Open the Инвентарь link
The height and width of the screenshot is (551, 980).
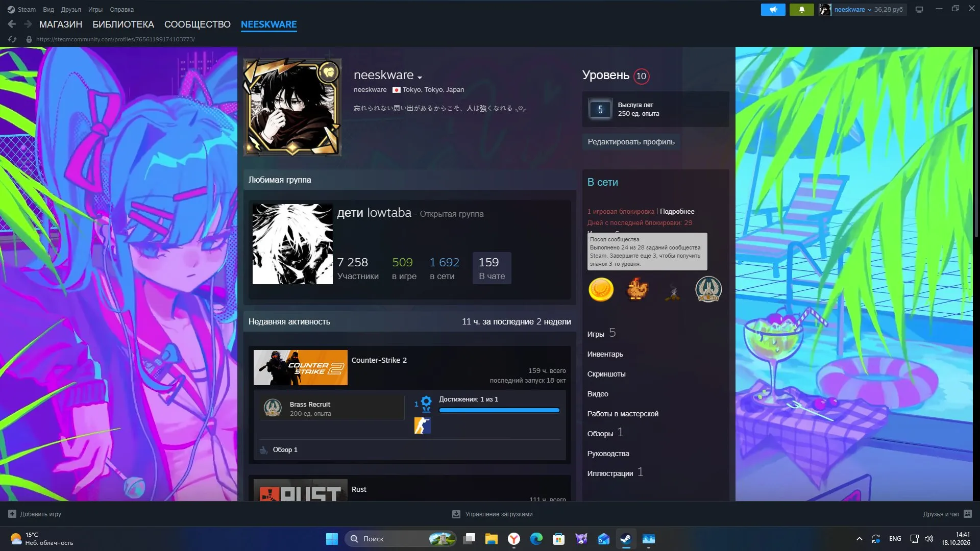(x=605, y=354)
